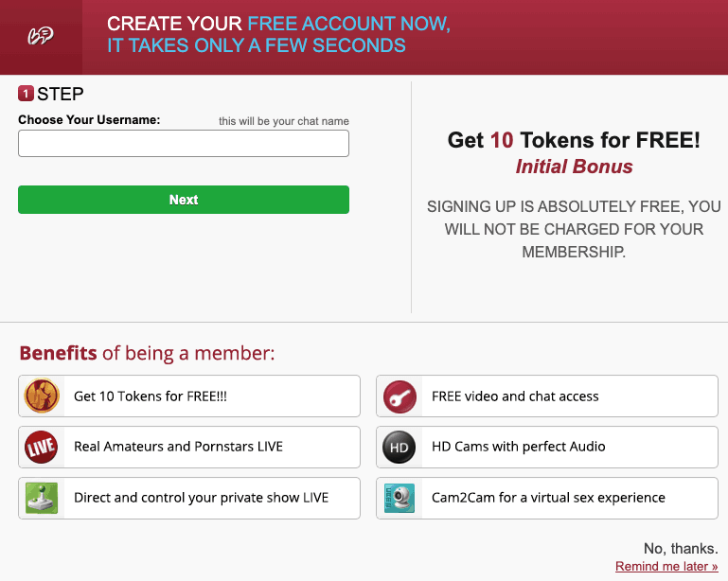The image size is (728, 581).
Task: Click the webcam Cam2Cam icon
Action: (400, 498)
